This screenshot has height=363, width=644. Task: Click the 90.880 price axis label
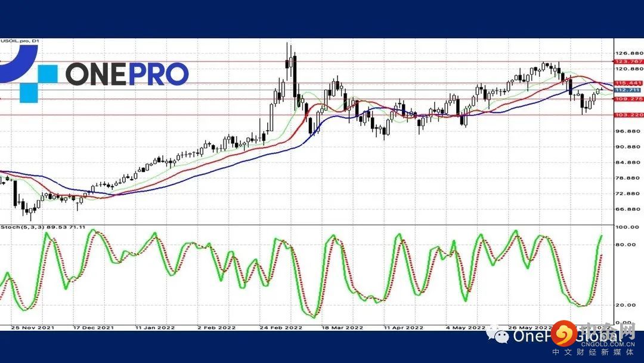coord(628,147)
